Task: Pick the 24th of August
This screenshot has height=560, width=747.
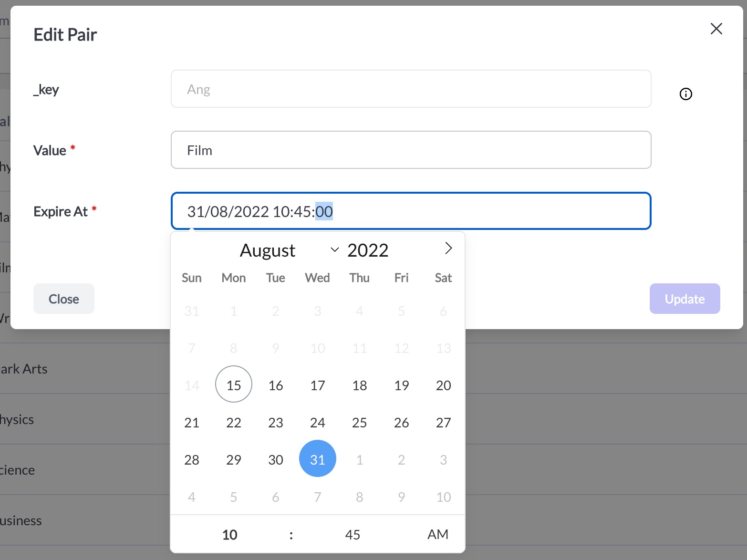Action: 318,422
